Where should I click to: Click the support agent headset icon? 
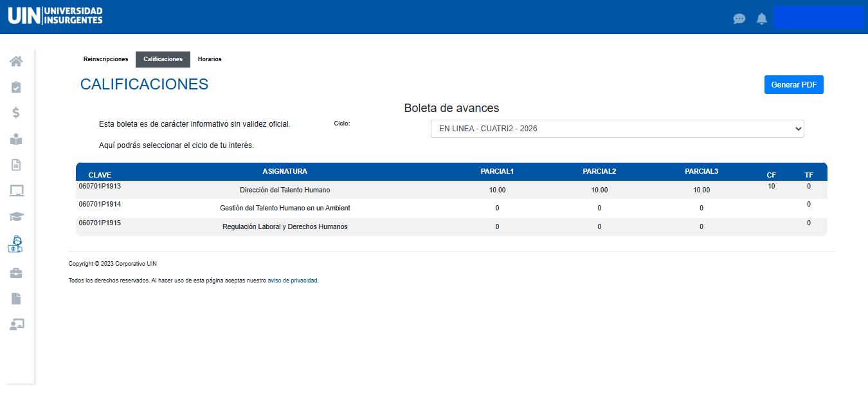[16, 245]
